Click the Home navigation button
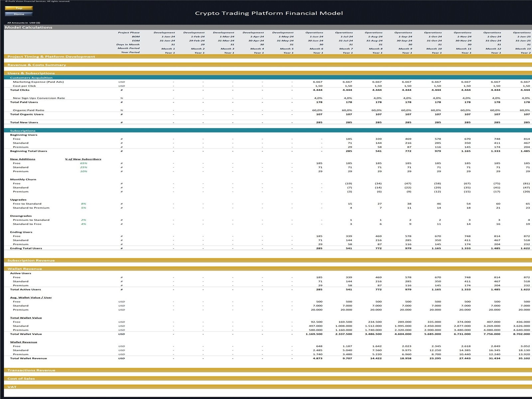This screenshot has height=399, width=532. tap(19, 14)
